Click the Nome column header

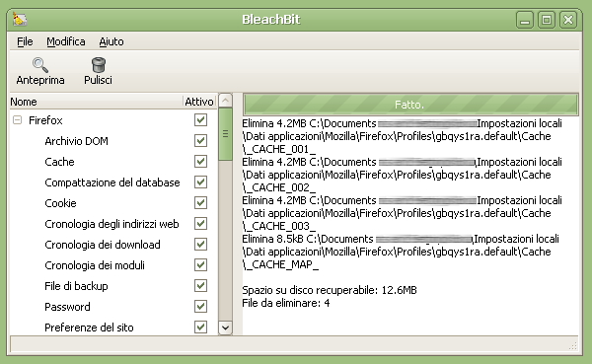(97, 102)
